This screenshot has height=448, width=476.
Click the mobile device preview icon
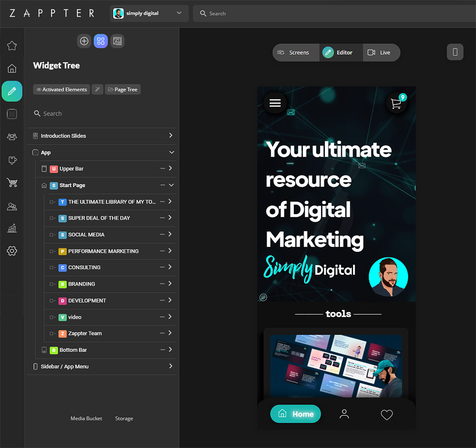tap(455, 52)
